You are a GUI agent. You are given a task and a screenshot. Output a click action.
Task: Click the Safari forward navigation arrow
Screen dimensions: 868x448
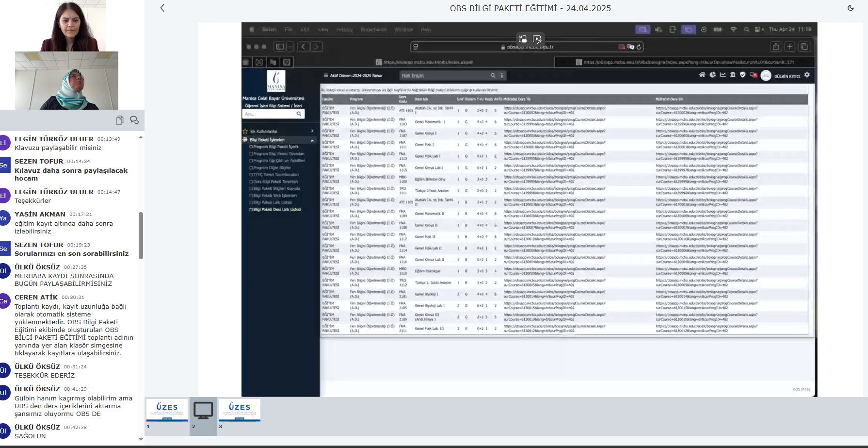[316, 47]
